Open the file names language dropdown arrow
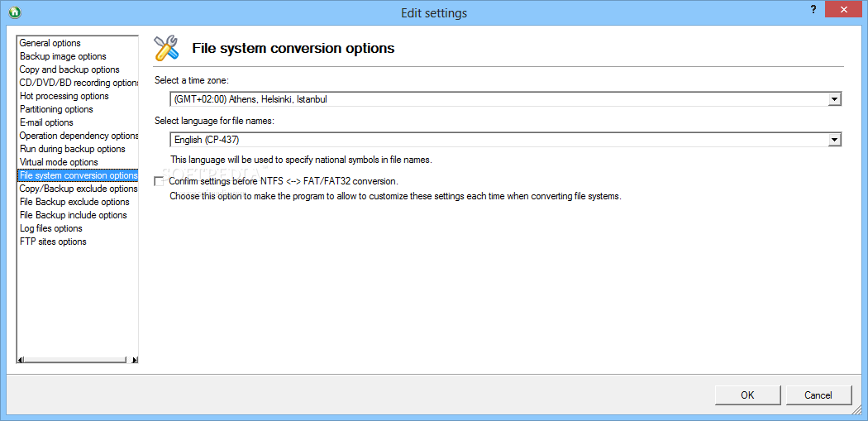This screenshot has width=868, height=421. click(x=834, y=140)
